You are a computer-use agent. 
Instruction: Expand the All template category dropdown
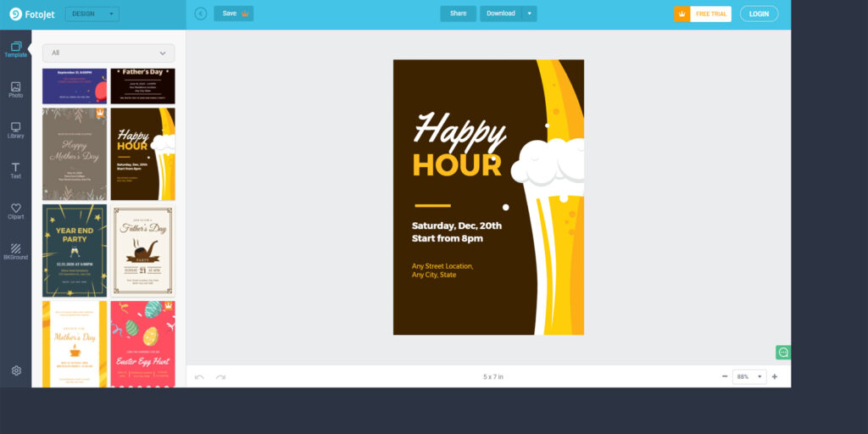point(108,53)
